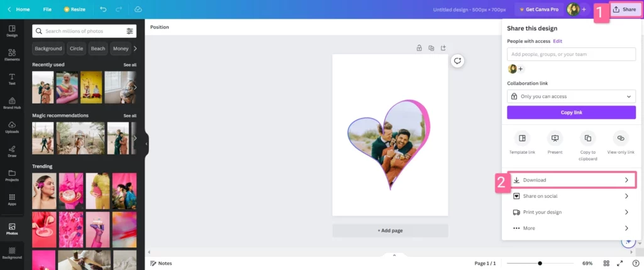Click See all for Magic recommendations
The width and height of the screenshot is (644, 270).
tap(130, 116)
